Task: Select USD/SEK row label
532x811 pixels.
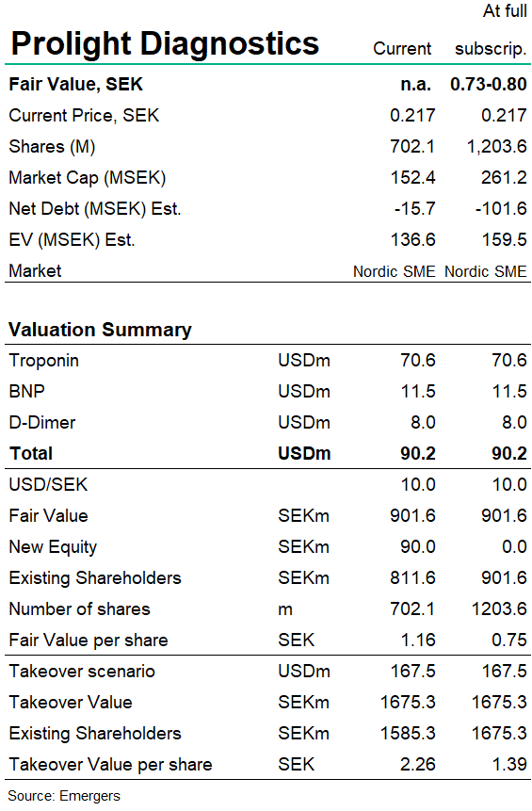Action: (49, 485)
